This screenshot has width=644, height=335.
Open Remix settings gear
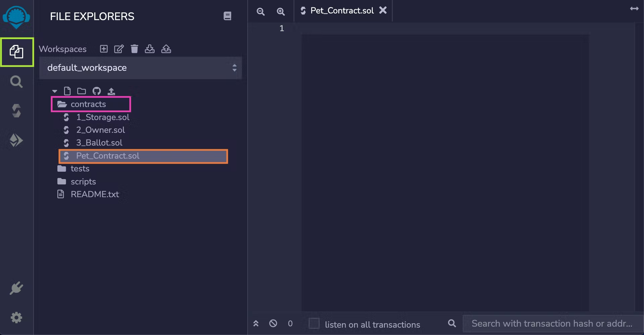16,317
